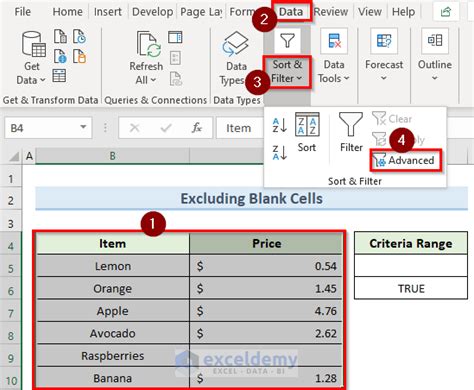Click the Share icon button

click(x=446, y=12)
